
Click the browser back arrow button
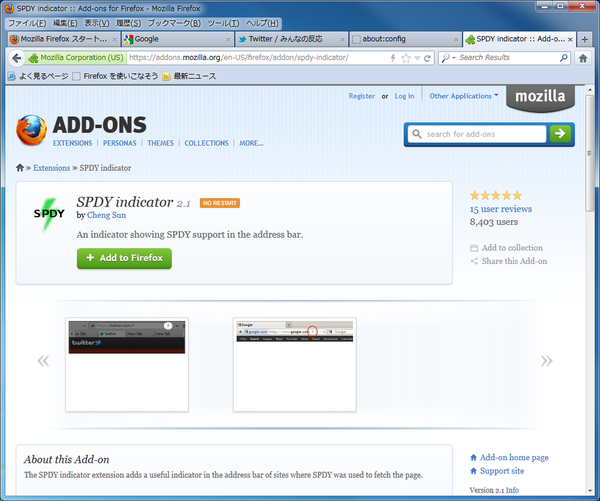coord(16,58)
